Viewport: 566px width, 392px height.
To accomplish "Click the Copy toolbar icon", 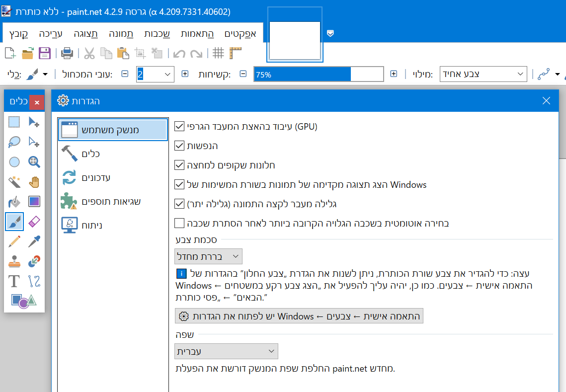I will click(x=106, y=53).
